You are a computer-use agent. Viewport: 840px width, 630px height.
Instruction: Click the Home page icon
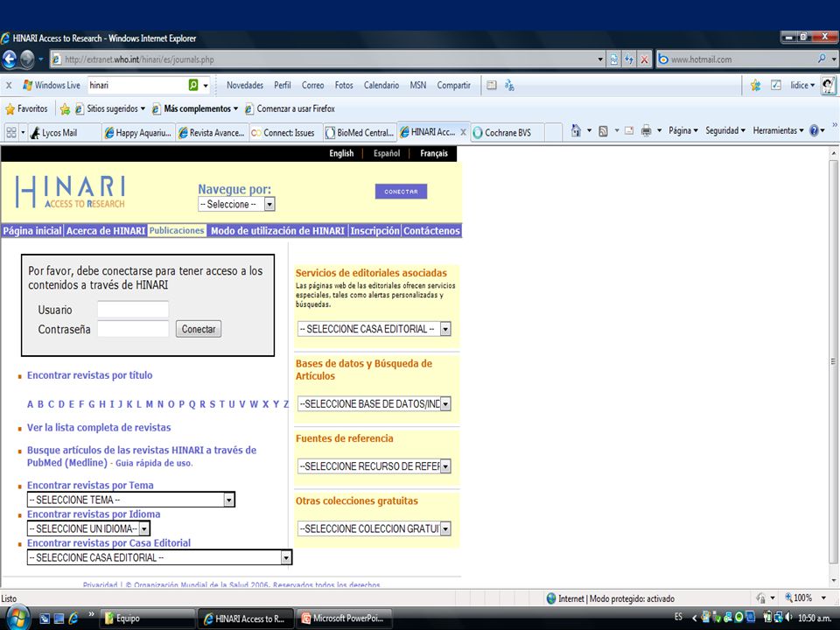(576, 130)
